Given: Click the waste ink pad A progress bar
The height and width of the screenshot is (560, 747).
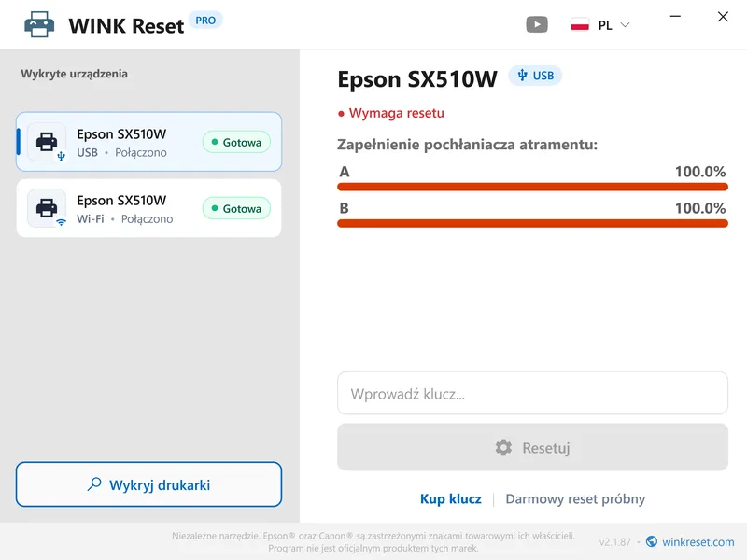Looking at the screenshot, I should point(532,187).
